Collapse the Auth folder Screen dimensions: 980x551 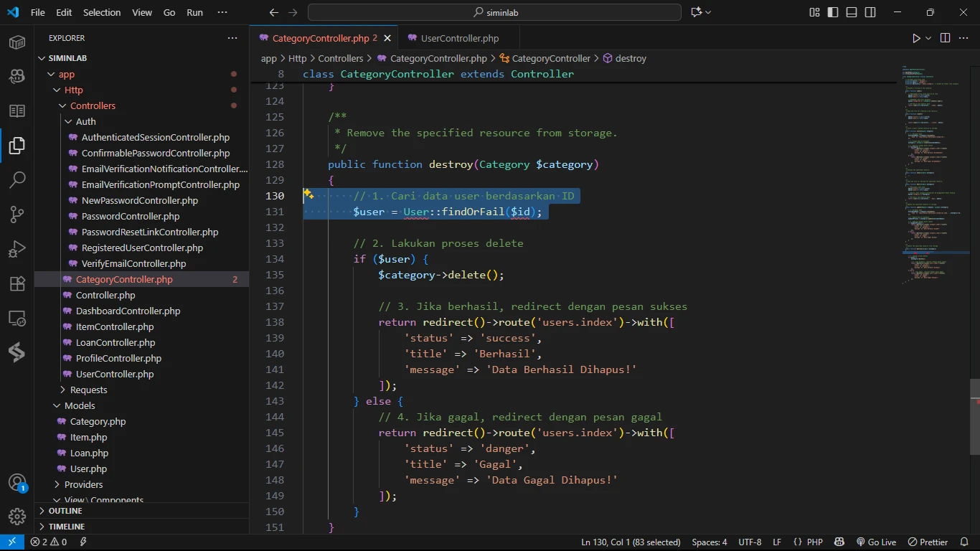pos(85,121)
